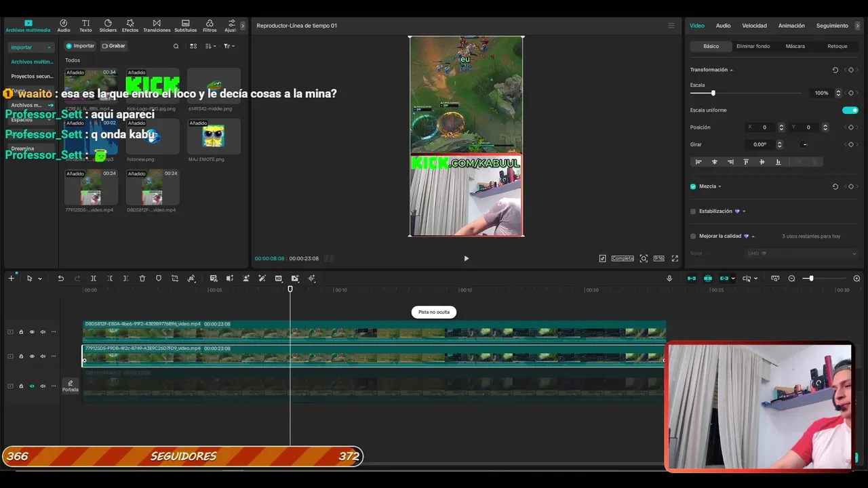Click the Girar rotation dial
The width and height of the screenshot is (868, 488).
click(x=804, y=144)
